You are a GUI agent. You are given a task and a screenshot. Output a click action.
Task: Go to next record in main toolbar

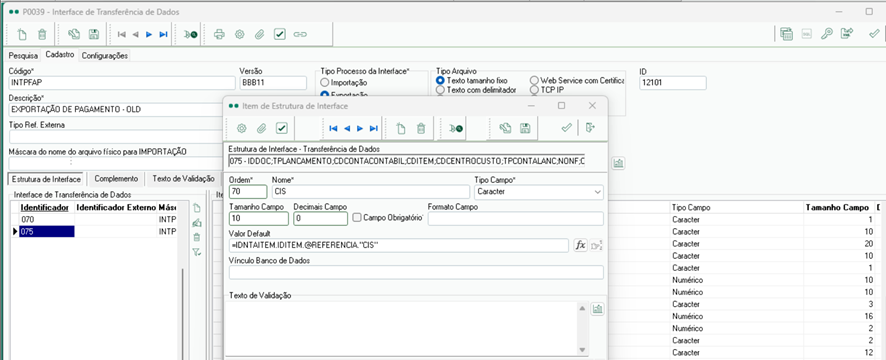(149, 34)
